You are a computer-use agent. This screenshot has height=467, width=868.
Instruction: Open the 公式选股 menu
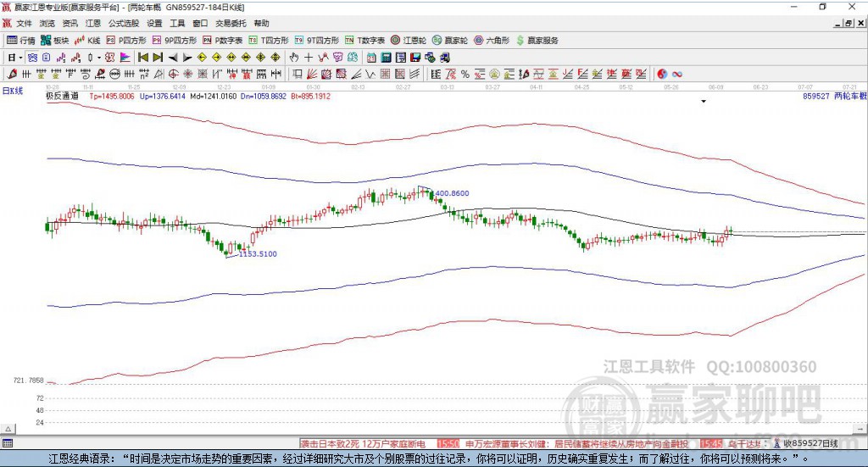(x=124, y=23)
